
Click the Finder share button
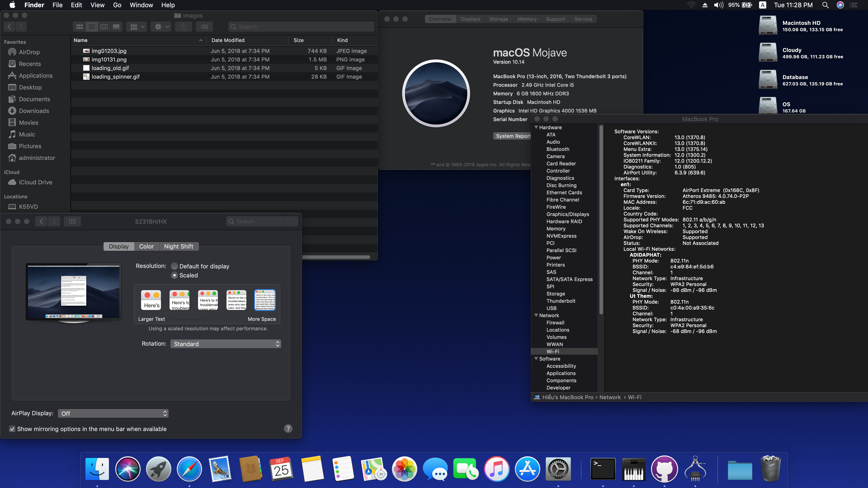coord(183,27)
